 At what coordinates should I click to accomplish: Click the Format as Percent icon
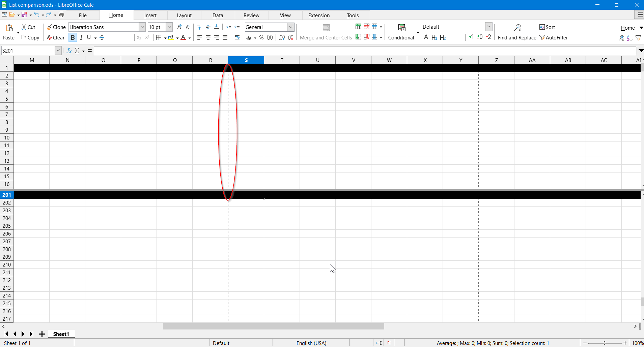(261, 37)
